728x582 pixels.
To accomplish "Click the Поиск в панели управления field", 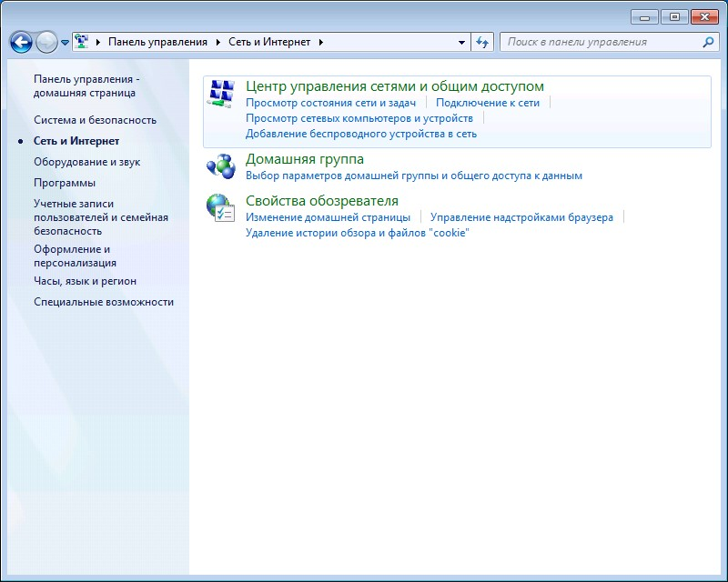I will click(x=601, y=42).
